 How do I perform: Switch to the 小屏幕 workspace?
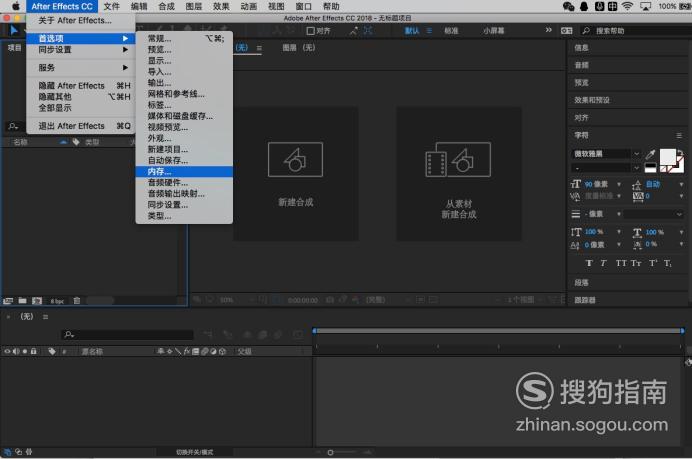tap(493, 31)
